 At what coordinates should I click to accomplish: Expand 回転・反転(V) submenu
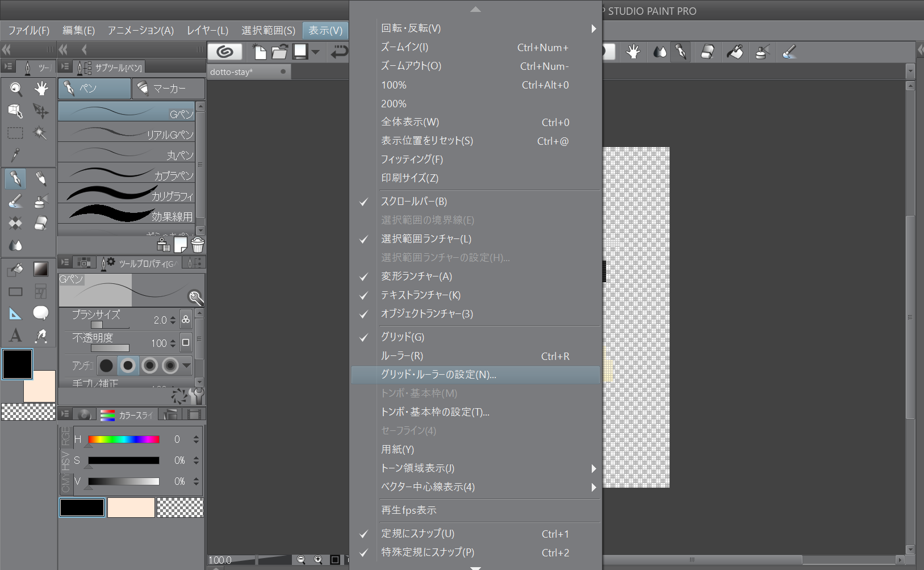(x=476, y=28)
